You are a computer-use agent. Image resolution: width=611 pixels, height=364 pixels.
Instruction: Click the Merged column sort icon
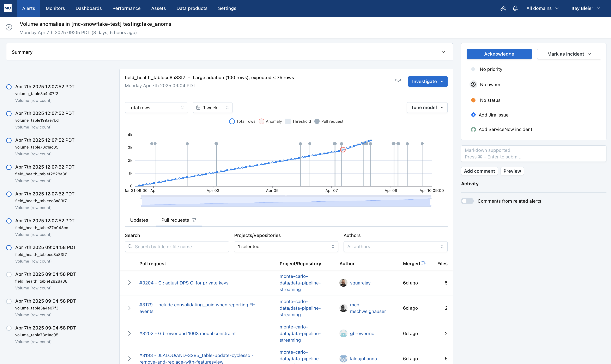(x=423, y=263)
